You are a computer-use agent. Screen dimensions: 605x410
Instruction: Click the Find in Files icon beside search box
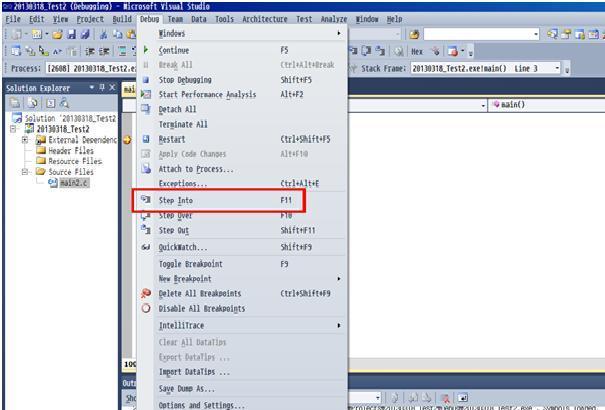414,34
